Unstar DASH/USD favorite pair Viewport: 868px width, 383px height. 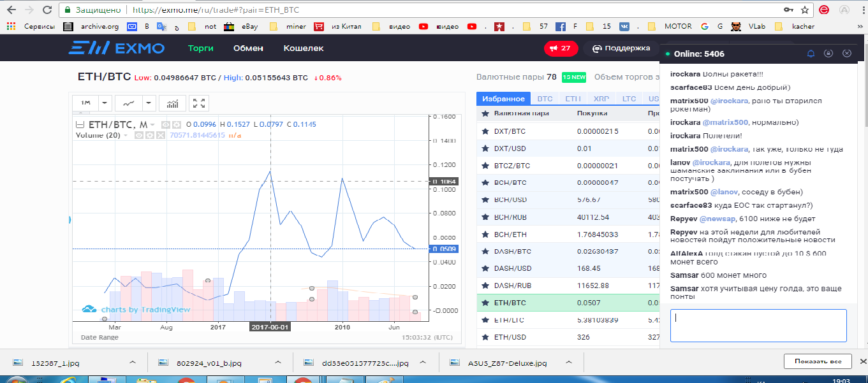pyautogui.click(x=485, y=268)
